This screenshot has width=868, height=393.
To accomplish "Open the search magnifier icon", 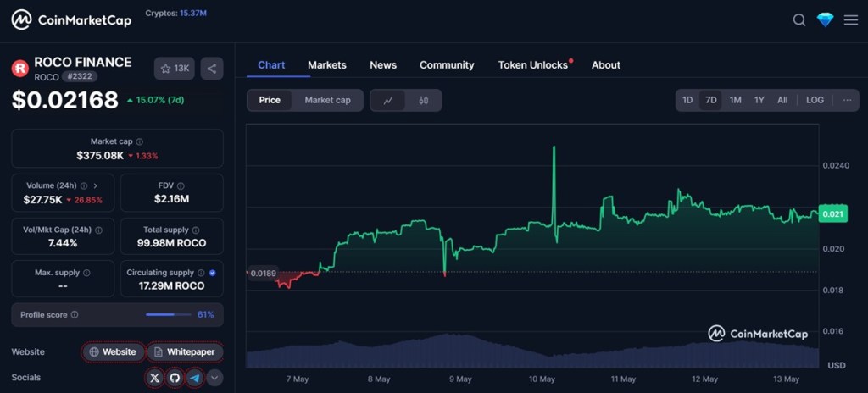I will click(x=799, y=20).
